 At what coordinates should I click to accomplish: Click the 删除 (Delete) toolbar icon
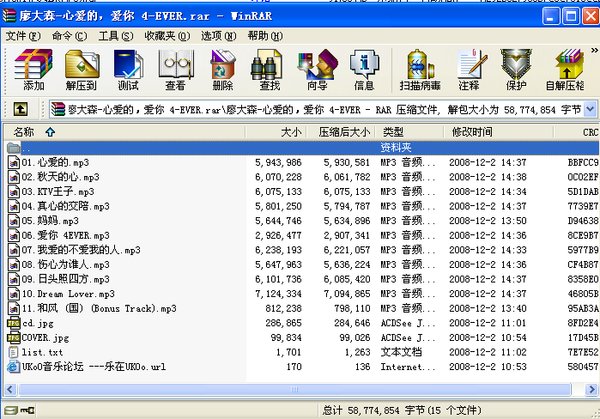point(223,70)
